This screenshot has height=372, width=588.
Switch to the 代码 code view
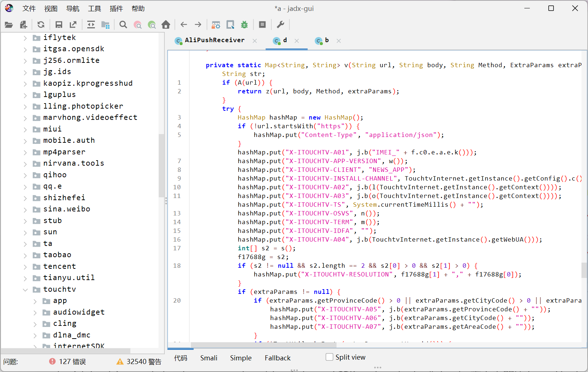pyautogui.click(x=181, y=358)
